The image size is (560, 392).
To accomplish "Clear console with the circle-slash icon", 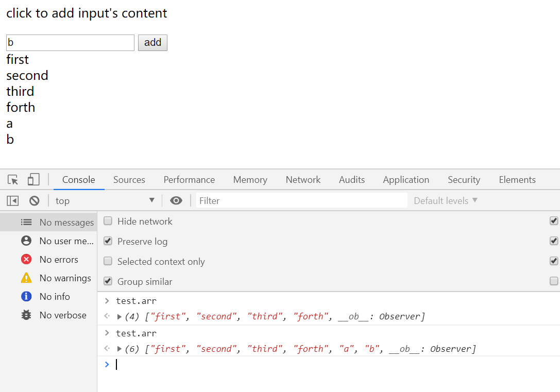I will pyautogui.click(x=35, y=201).
